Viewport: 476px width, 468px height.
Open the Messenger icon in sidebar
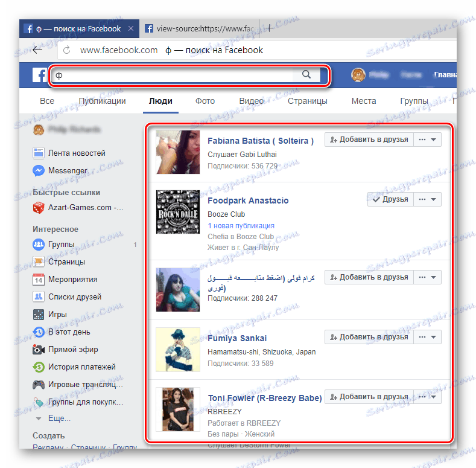39,171
